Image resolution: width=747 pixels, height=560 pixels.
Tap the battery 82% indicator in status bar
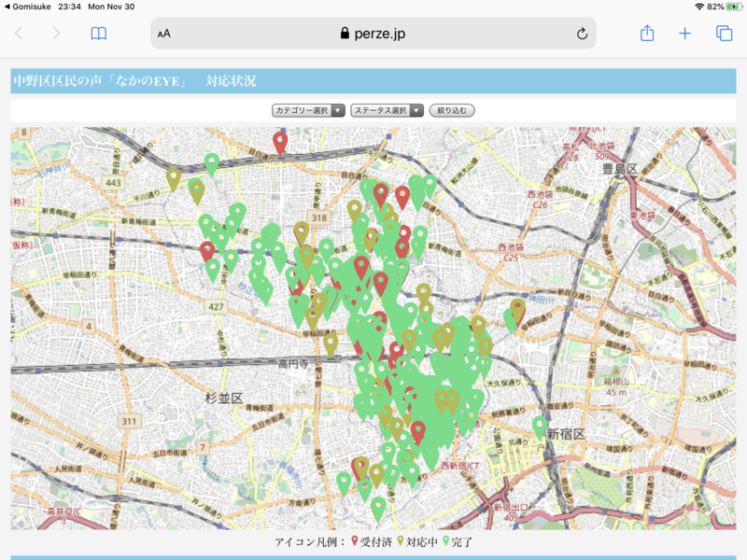[x=725, y=7]
